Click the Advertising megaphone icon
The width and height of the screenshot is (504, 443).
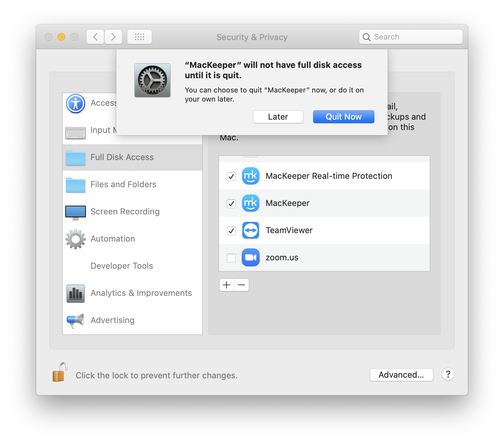75,321
